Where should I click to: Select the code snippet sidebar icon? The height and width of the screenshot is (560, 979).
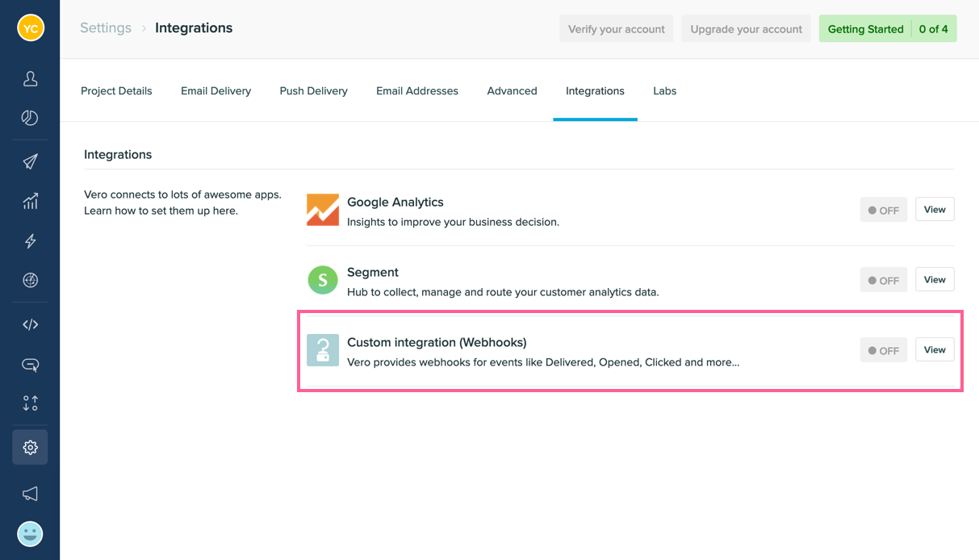30,324
